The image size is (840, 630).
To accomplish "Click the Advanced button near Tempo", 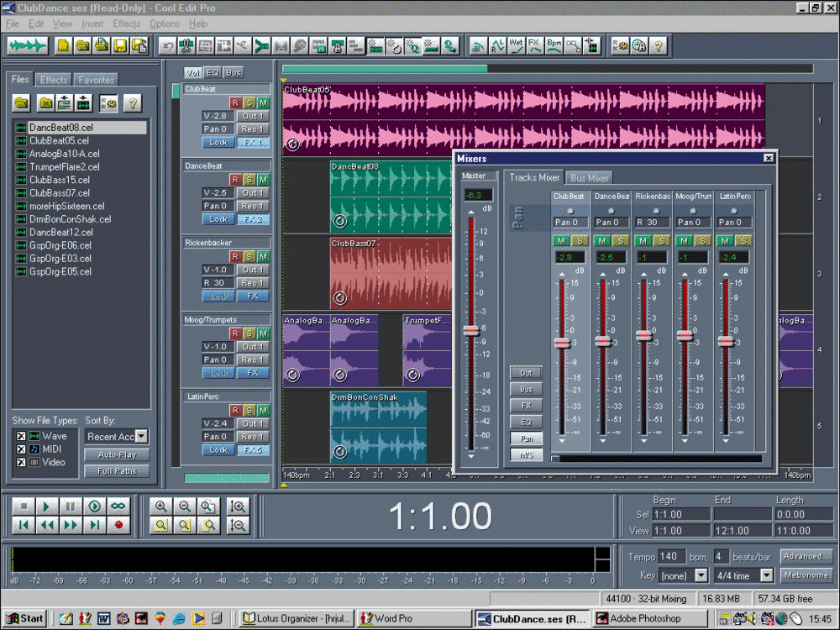I will coord(805,555).
